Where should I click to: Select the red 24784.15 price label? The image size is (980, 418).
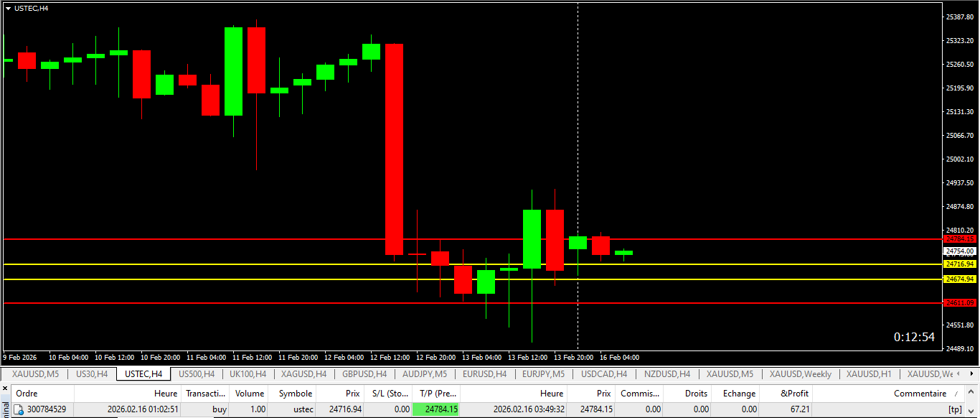(x=961, y=238)
